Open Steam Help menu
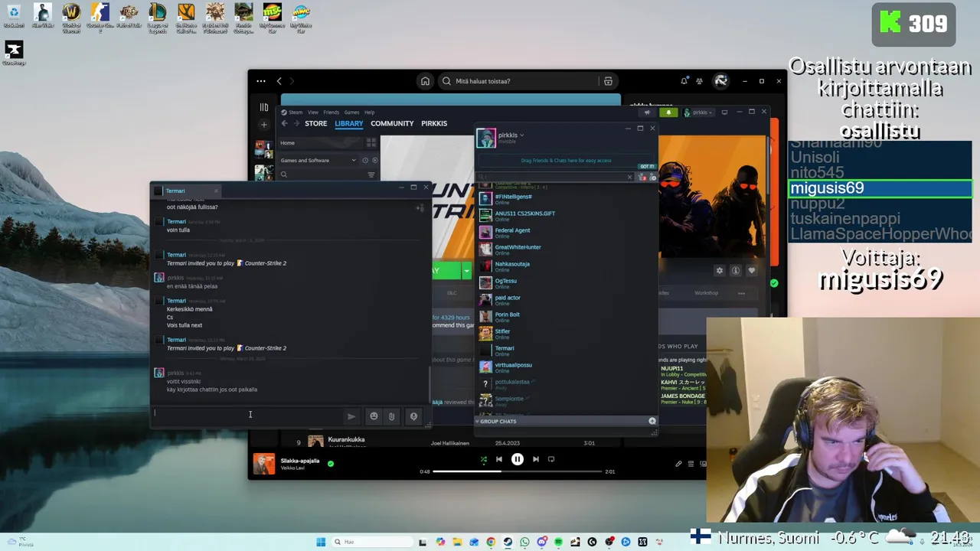 click(x=370, y=112)
